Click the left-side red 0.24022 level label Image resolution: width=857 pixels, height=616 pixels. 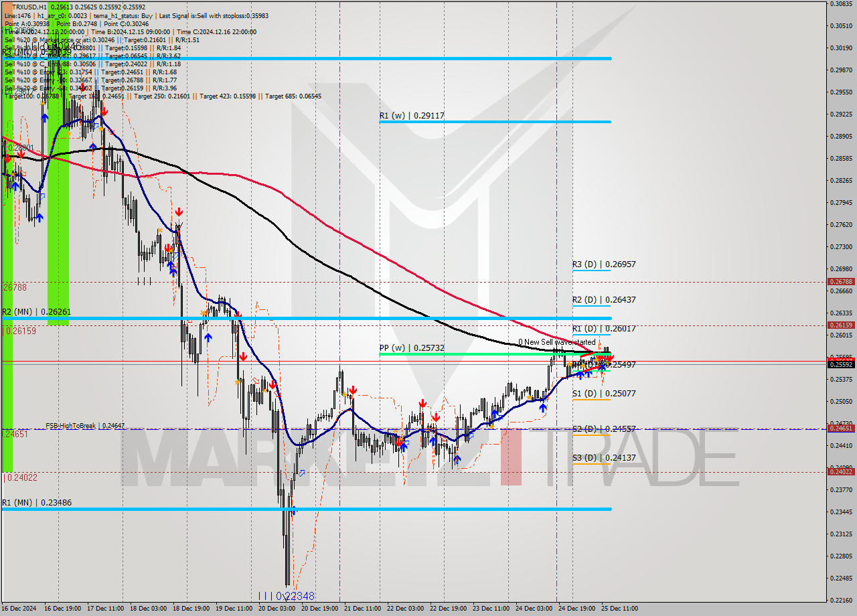[20, 478]
